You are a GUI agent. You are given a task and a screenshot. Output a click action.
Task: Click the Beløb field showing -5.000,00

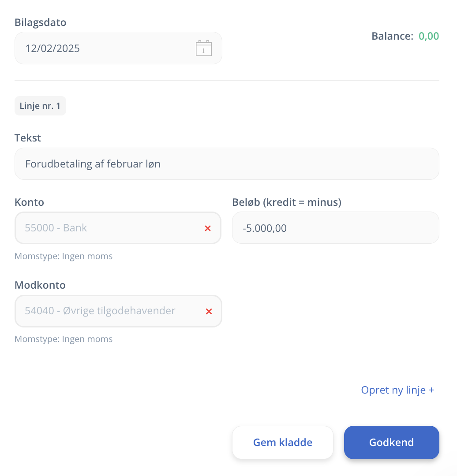pyautogui.click(x=335, y=228)
